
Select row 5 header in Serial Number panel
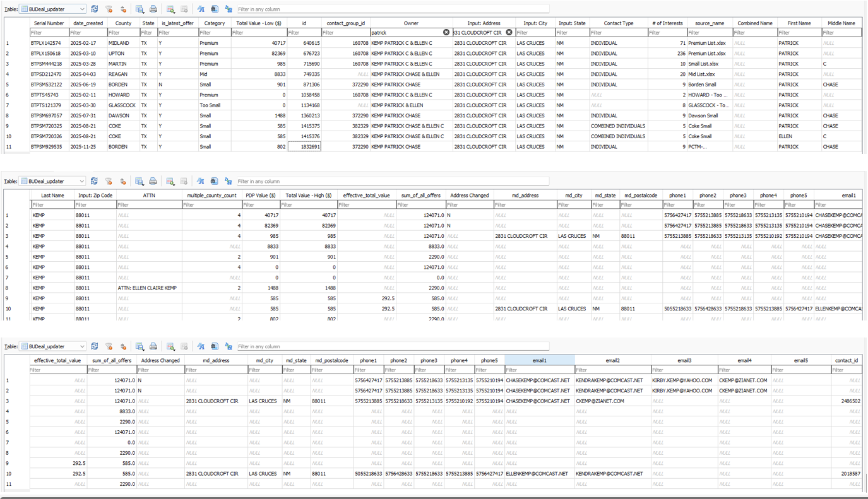17,85
